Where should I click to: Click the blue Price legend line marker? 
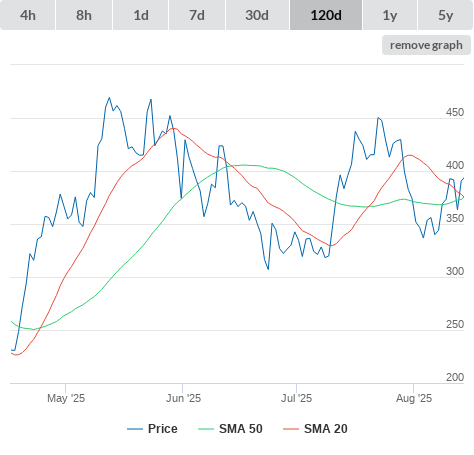pyautogui.click(x=135, y=429)
